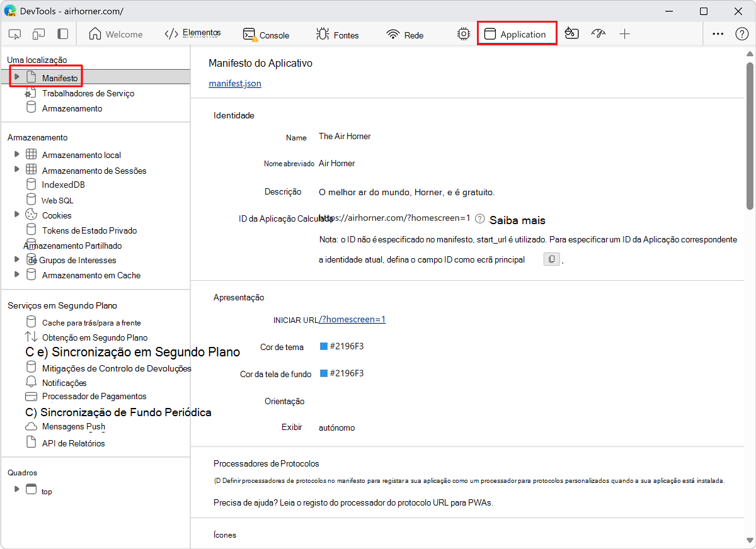
Task: Open Tokens de Estado Privado
Action: click(x=89, y=230)
